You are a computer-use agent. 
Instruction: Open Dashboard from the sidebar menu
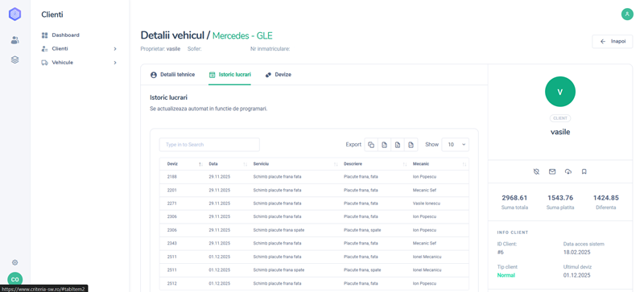(x=66, y=35)
